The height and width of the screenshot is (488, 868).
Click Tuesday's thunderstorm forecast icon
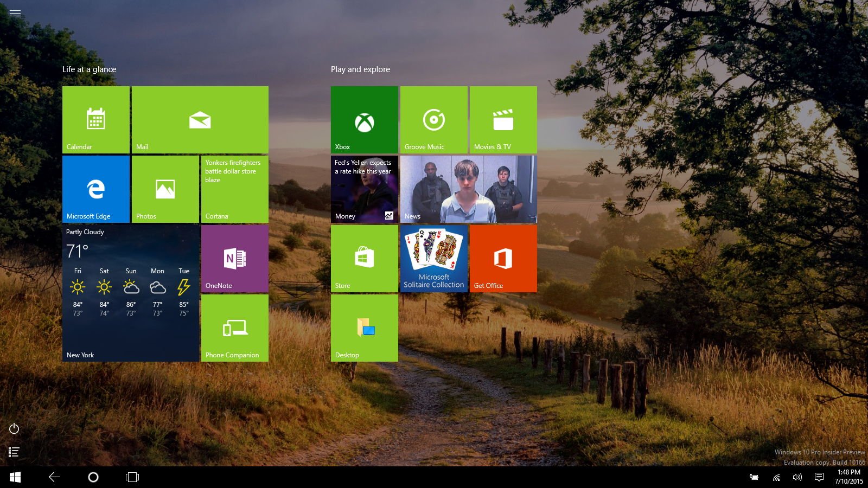coord(184,287)
